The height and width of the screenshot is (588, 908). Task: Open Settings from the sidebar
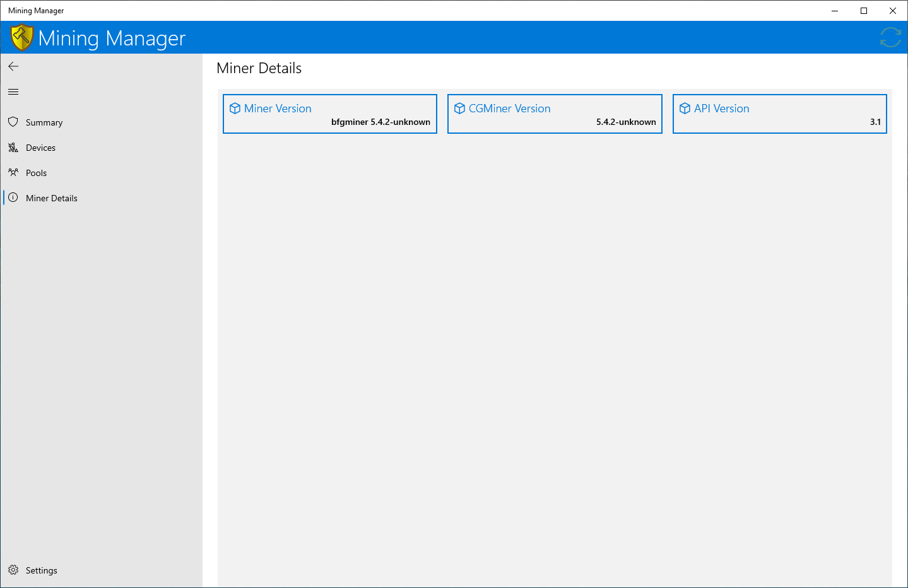coord(102,570)
